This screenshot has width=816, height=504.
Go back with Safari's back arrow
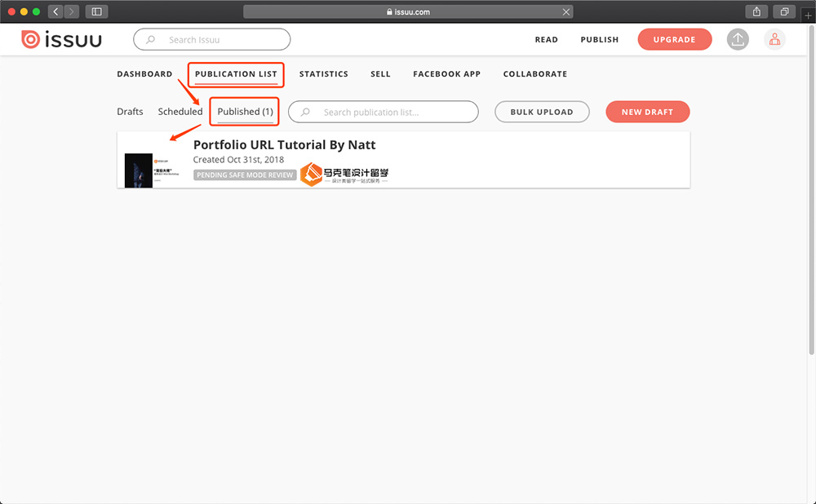(x=55, y=11)
